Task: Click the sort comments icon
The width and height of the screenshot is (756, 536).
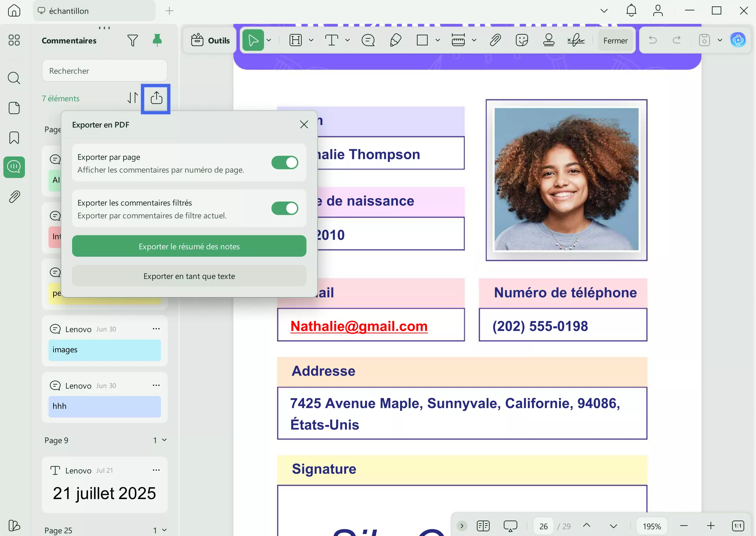Action: pyautogui.click(x=132, y=98)
